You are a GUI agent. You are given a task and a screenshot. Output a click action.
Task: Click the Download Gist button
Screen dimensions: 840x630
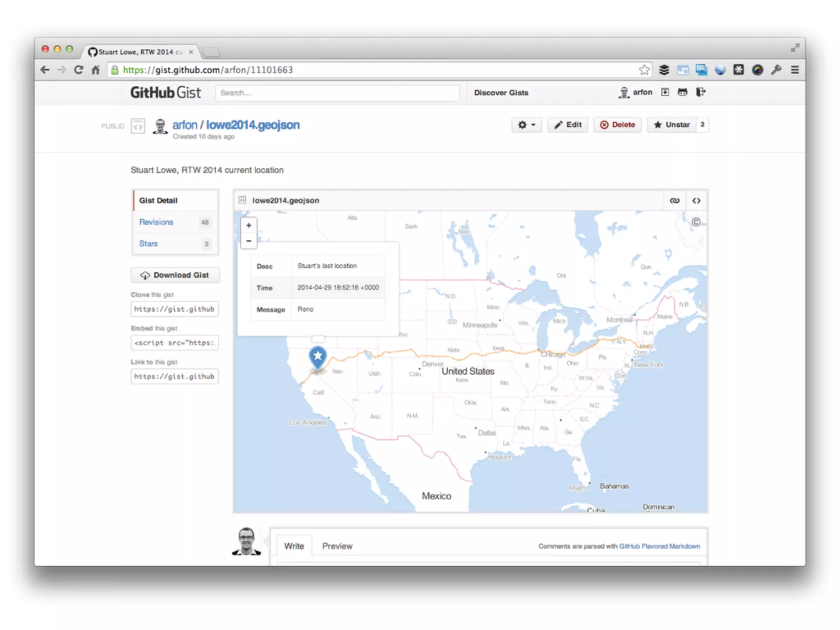click(175, 275)
